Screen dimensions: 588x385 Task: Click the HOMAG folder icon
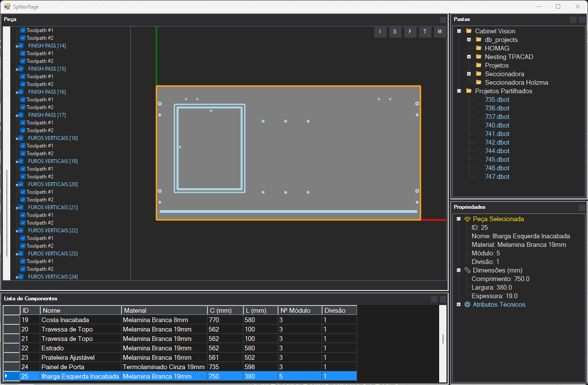(x=479, y=48)
